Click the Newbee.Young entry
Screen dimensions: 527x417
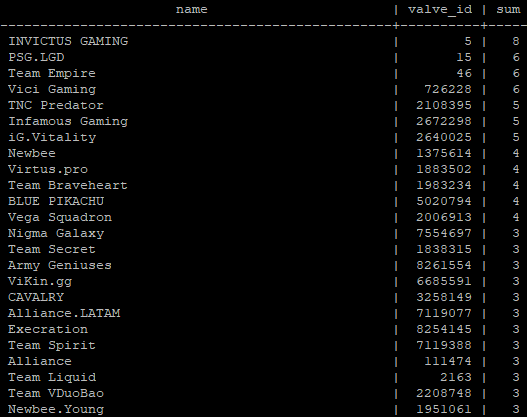pyautogui.click(x=56, y=409)
